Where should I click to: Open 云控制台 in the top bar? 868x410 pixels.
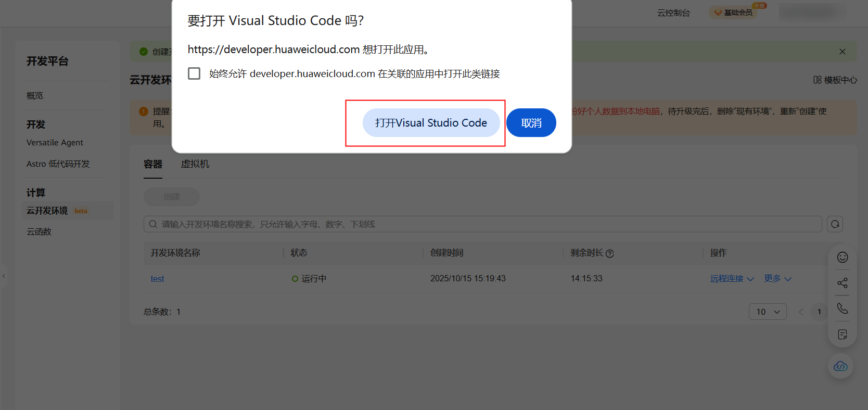[673, 13]
